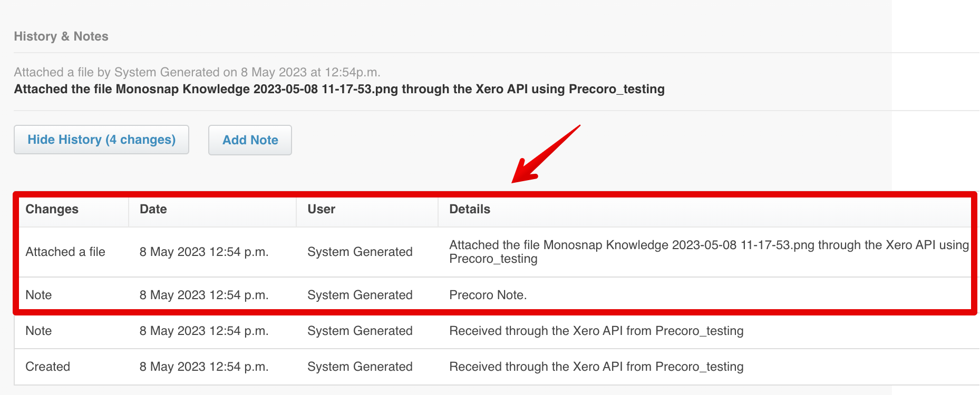This screenshot has width=980, height=395.
Task: Click the Monosnap Knowledge file details in table
Action: (709, 252)
